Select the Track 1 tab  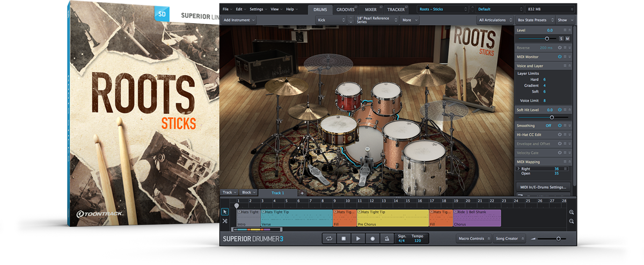coord(277,192)
